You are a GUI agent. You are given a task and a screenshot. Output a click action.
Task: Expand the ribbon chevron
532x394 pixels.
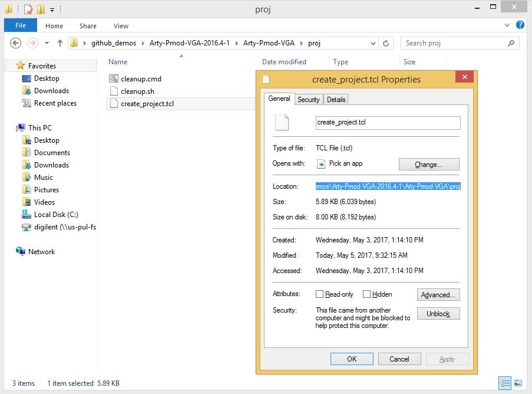507,25
